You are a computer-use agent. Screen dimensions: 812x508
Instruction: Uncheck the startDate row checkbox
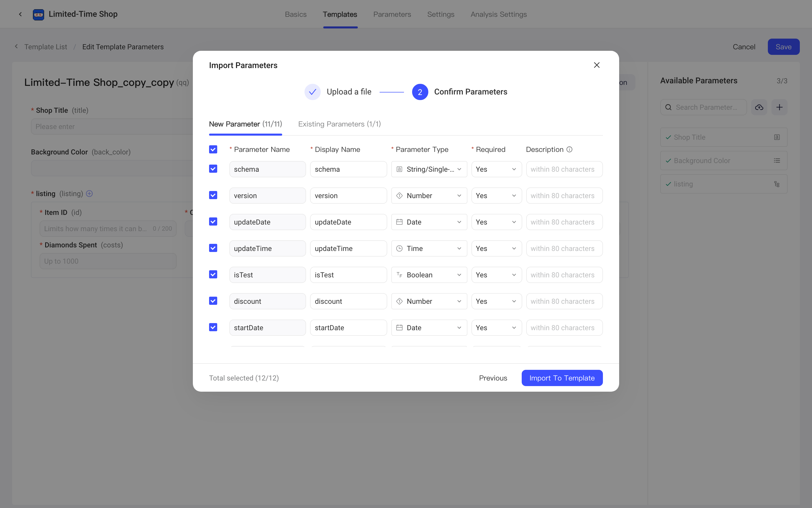[x=213, y=327]
